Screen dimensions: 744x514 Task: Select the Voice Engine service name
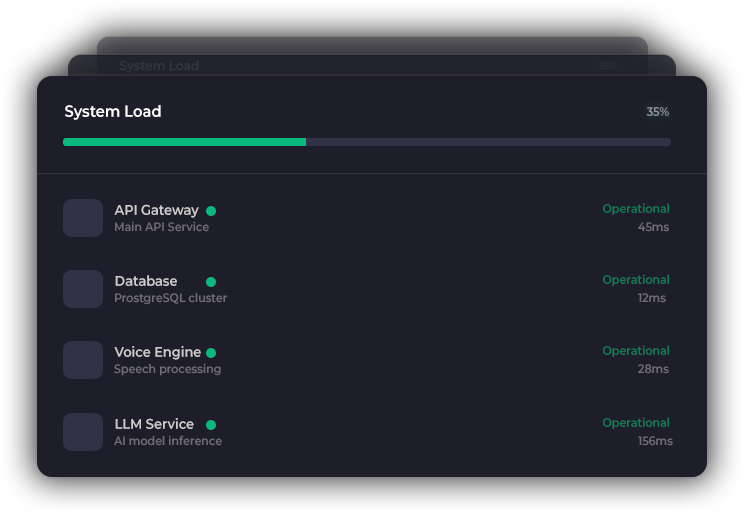pyautogui.click(x=157, y=352)
